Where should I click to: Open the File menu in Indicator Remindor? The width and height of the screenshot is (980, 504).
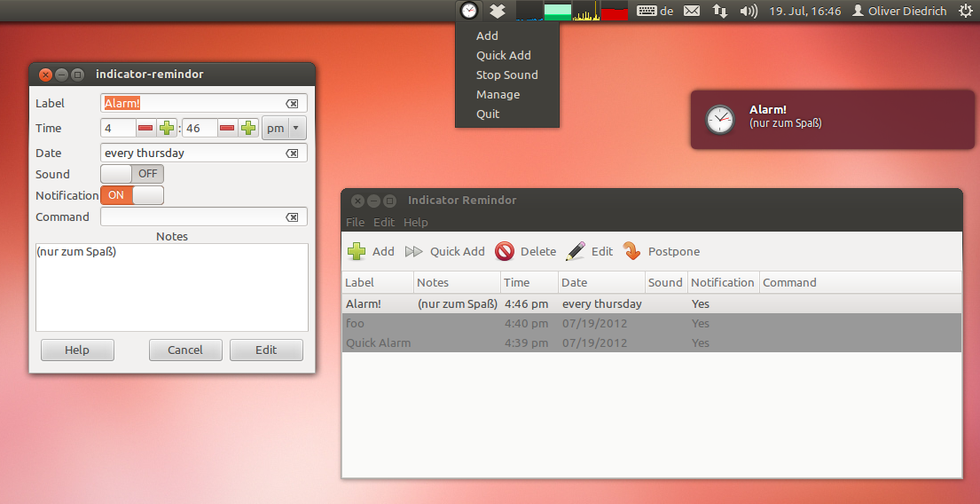click(x=355, y=222)
